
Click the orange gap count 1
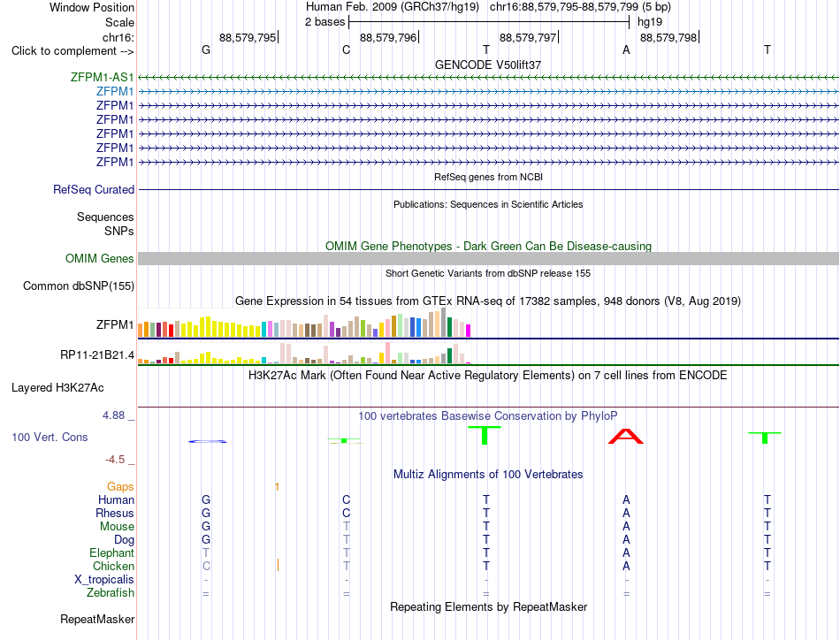[277, 487]
